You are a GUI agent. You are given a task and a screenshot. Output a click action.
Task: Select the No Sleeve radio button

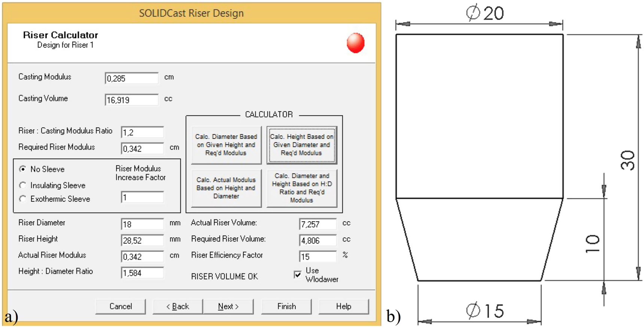pos(23,169)
